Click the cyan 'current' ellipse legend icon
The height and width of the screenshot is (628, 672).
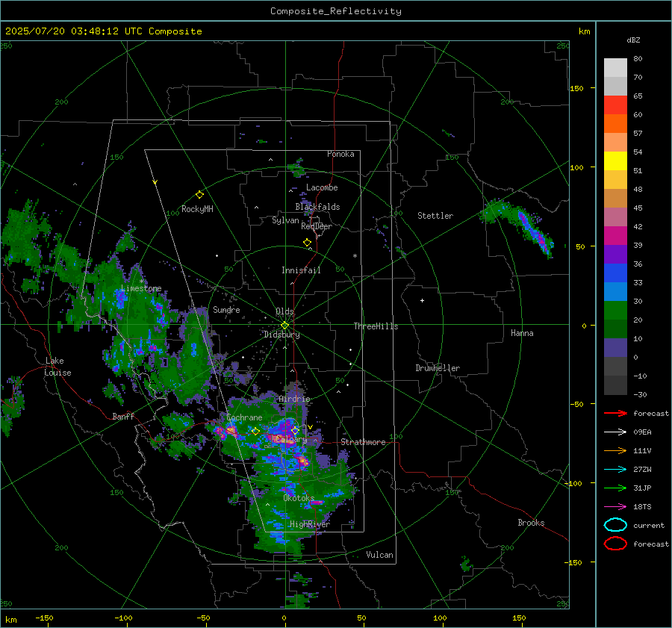pyautogui.click(x=615, y=525)
